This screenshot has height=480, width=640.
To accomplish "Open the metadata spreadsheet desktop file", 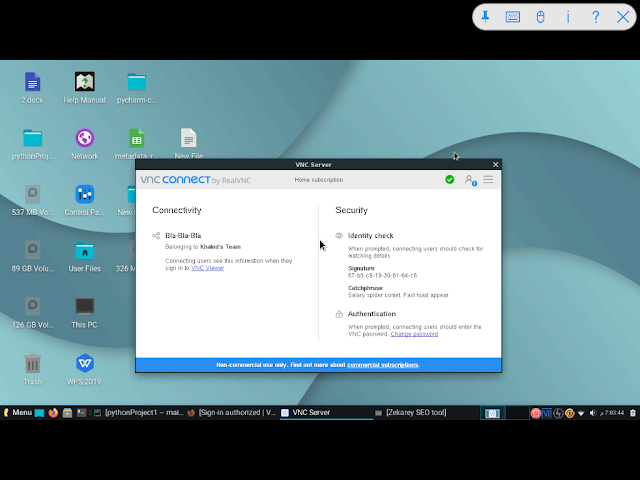I will [136, 144].
